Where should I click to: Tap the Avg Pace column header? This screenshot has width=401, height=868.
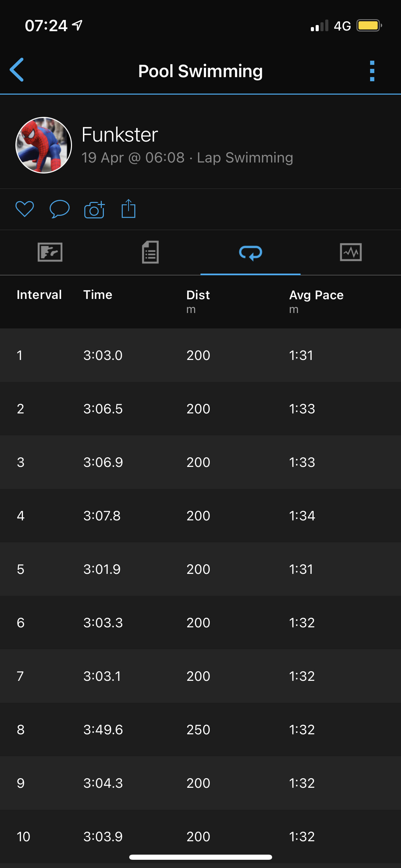pos(316,295)
